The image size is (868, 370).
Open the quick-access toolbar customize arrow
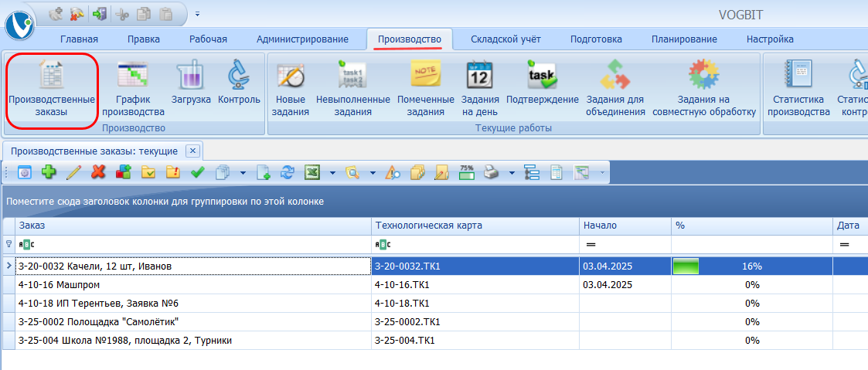198,14
